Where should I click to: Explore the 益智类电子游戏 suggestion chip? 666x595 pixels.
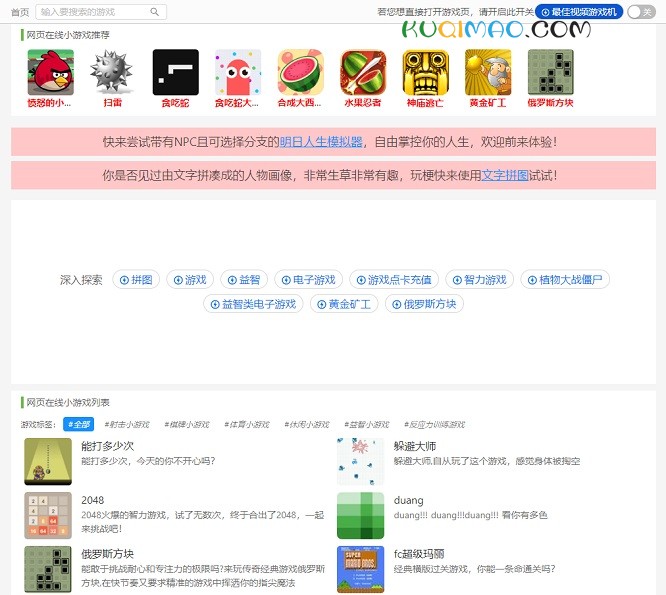tap(253, 304)
